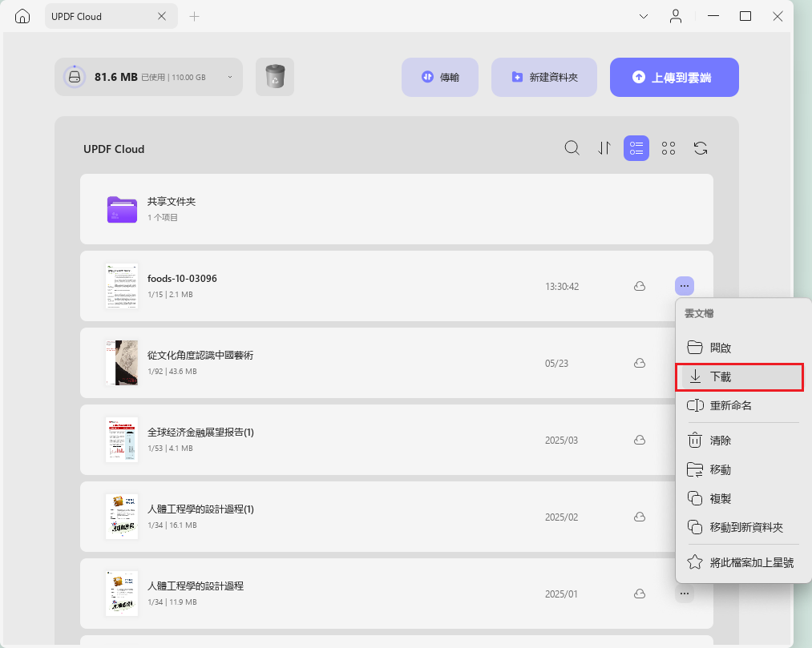Click the 1 个项目 item count text

pos(163,217)
